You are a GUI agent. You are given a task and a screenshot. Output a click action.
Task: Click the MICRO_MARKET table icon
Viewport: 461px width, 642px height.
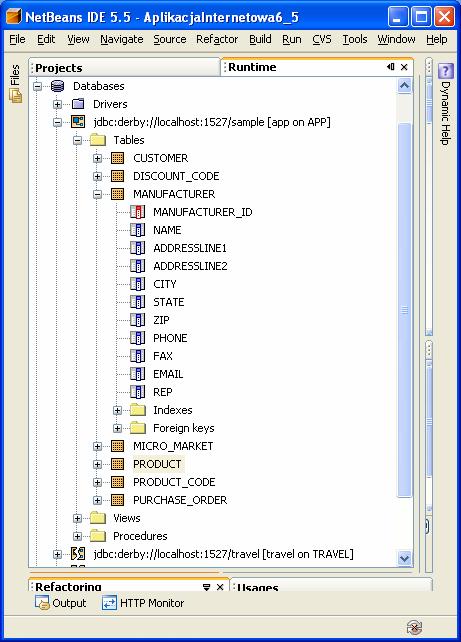tap(118, 446)
